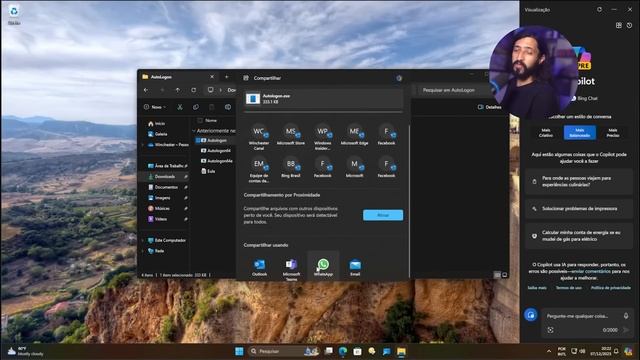Expand Este Computador in sidebar
The width and height of the screenshot is (640, 360).
[142, 240]
